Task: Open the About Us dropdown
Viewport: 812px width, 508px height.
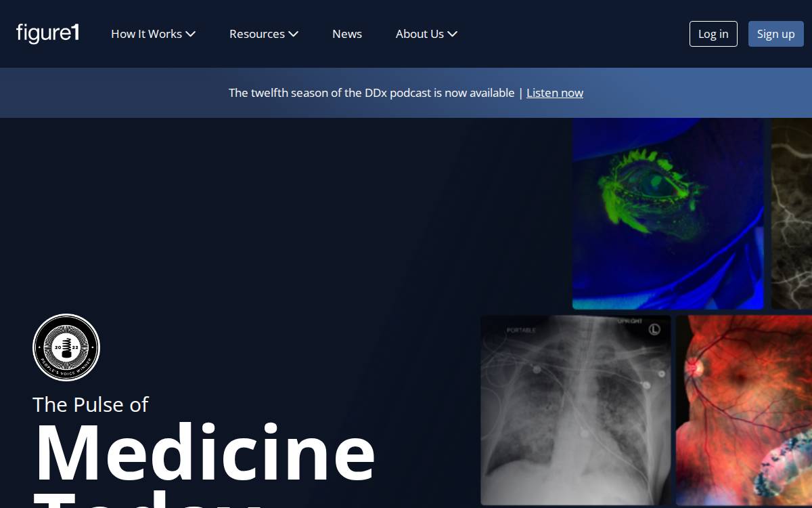Action: 426,34
